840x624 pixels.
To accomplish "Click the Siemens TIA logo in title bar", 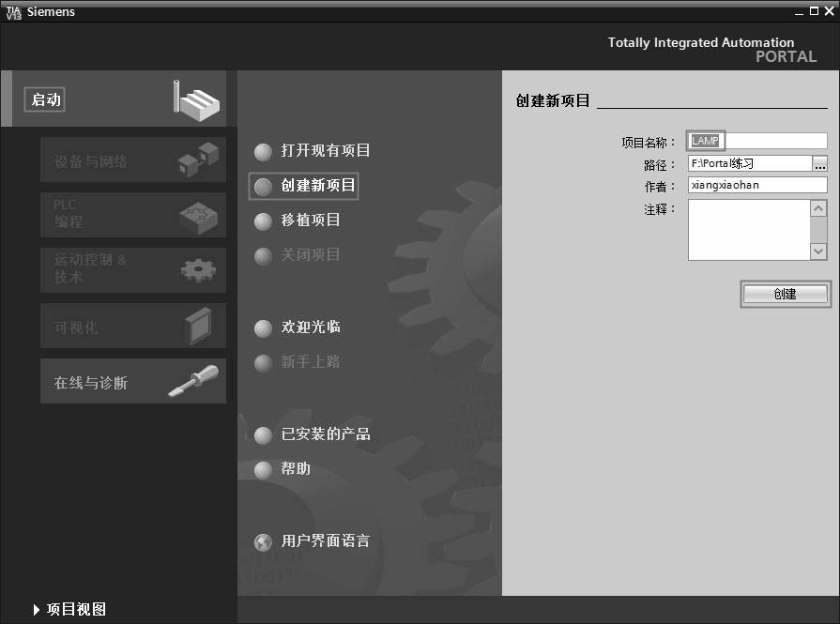I will click(12, 11).
